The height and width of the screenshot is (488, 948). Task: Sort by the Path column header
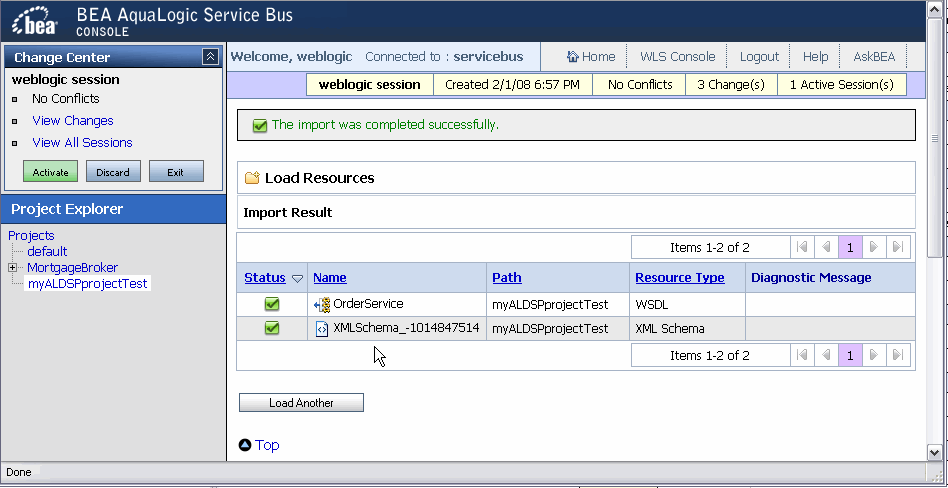pyautogui.click(x=507, y=278)
